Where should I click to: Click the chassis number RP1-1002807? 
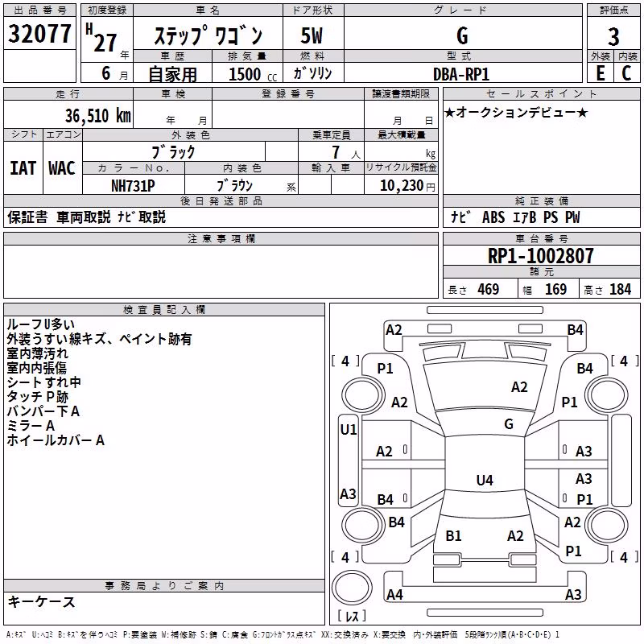coord(540,256)
